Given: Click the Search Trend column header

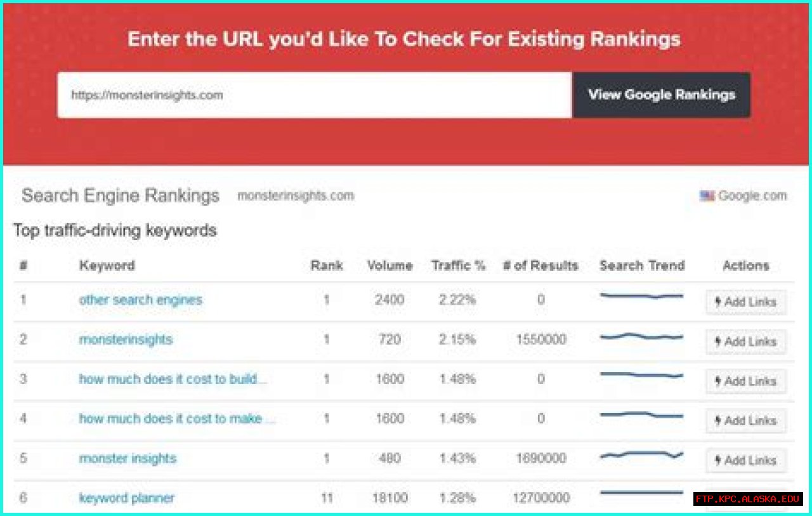Looking at the screenshot, I should (642, 265).
